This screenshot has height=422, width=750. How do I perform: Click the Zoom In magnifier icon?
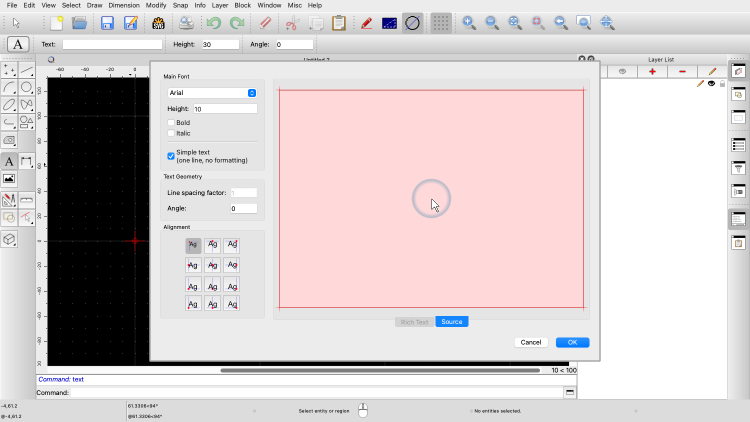point(469,22)
